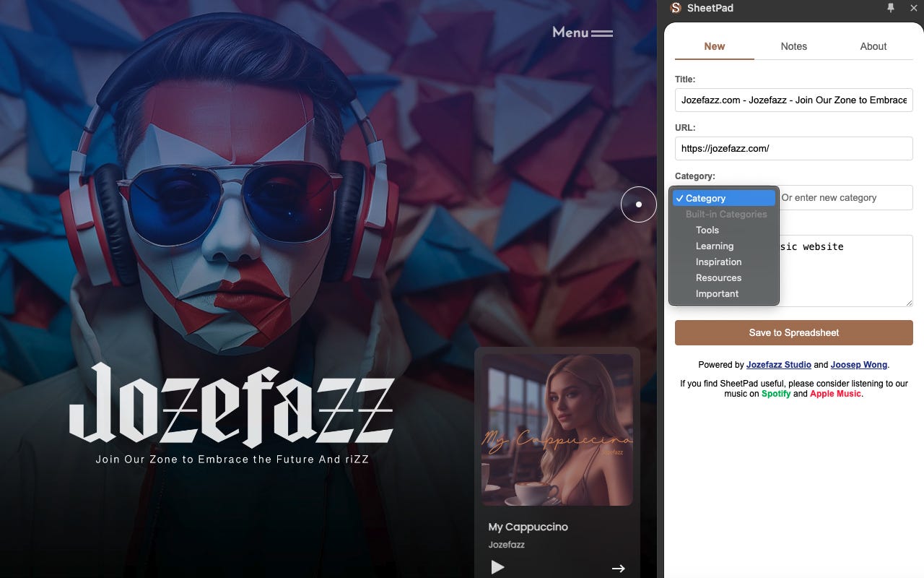The height and width of the screenshot is (578, 924).
Task: Choose Resources from category list
Action: click(724, 277)
